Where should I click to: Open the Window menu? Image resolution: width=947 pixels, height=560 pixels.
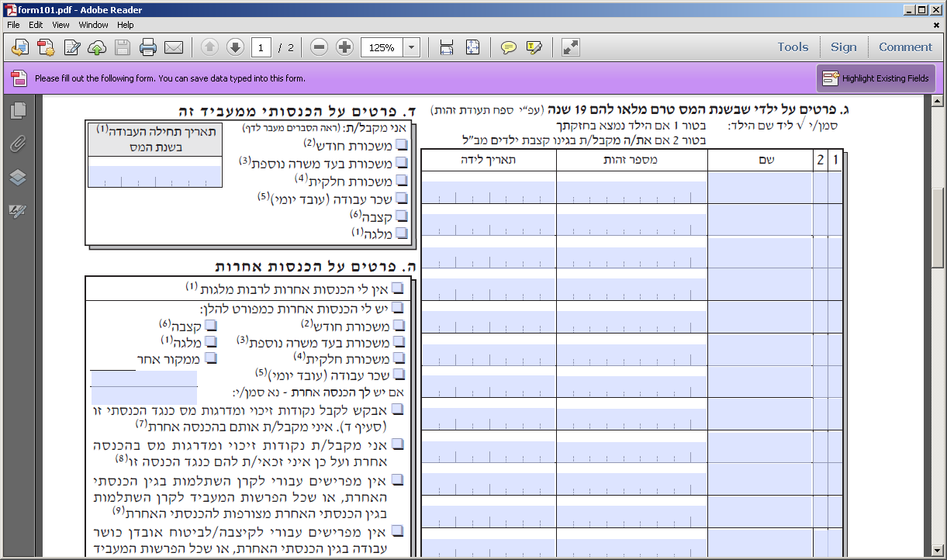[x=93, y=25]
